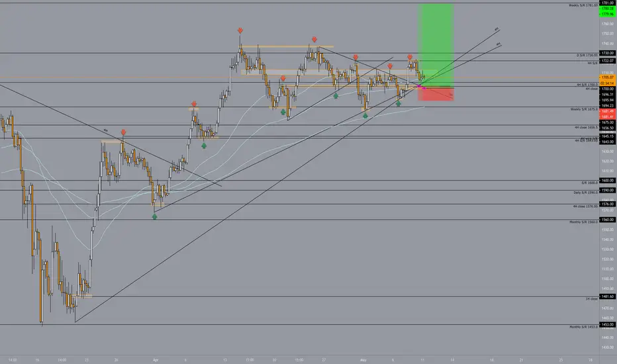Select the red stop-loss zone of the position
The image size is (617, 364).
click(x=436, y=94)
